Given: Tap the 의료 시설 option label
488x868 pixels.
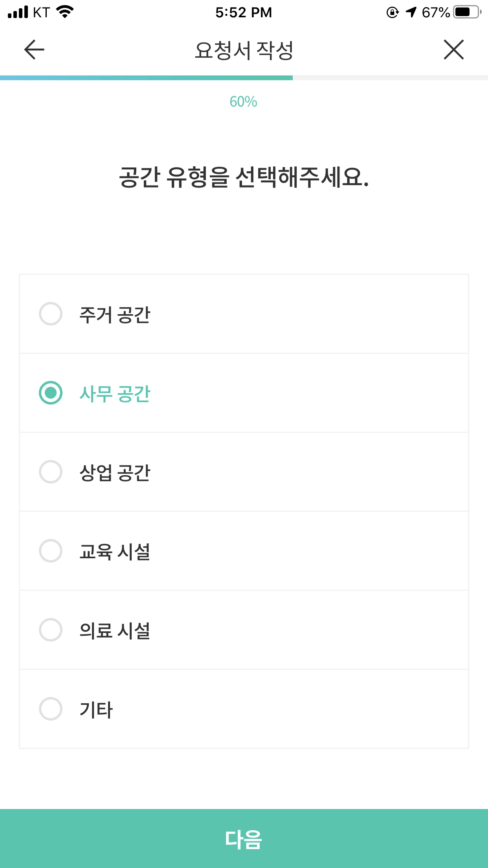Looking at the screenshot, I should coord(115,631).
